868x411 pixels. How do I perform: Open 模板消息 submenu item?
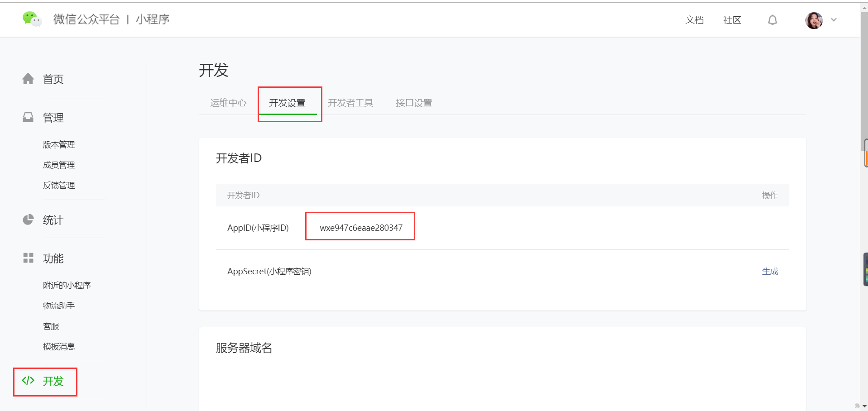point(59,346)
